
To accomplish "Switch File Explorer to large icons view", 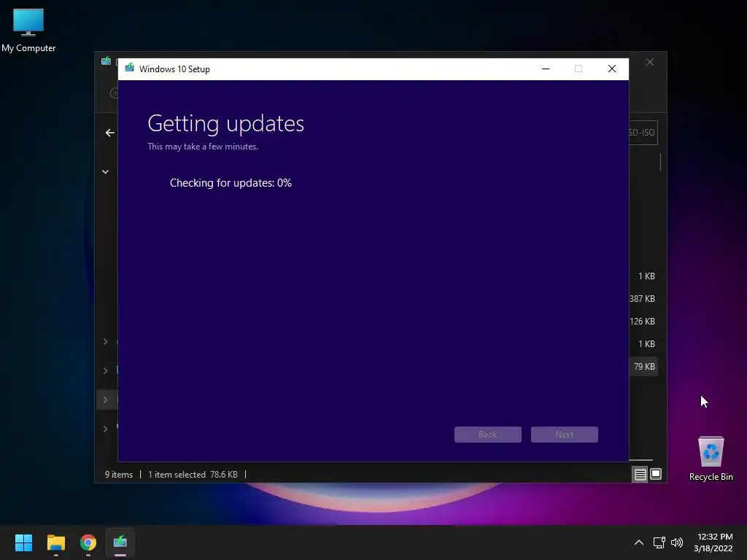I will pyautogui.click(x=656, y=474).
